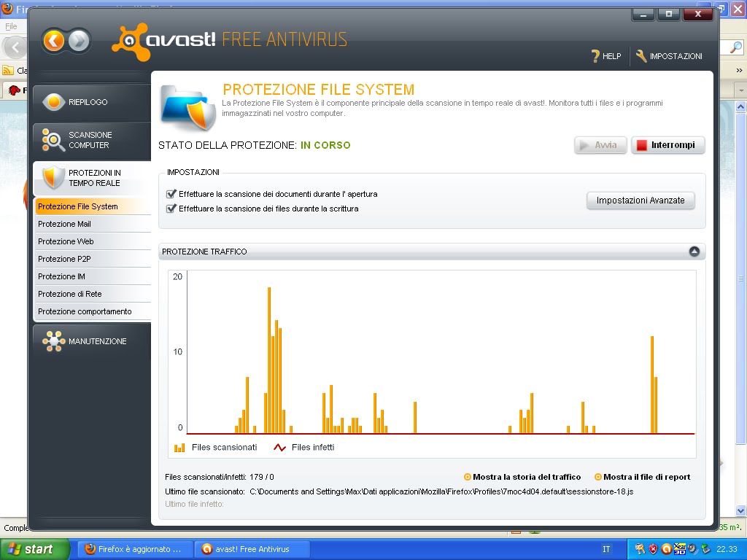This screenshot has width=747, height=560.
Task: Select Protezione comportamento item
Action: 93,311
